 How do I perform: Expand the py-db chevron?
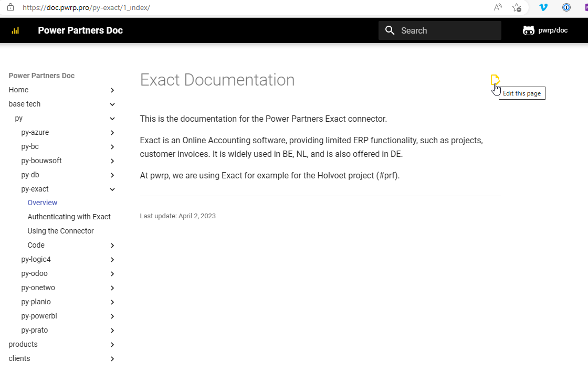coord(112,175)
